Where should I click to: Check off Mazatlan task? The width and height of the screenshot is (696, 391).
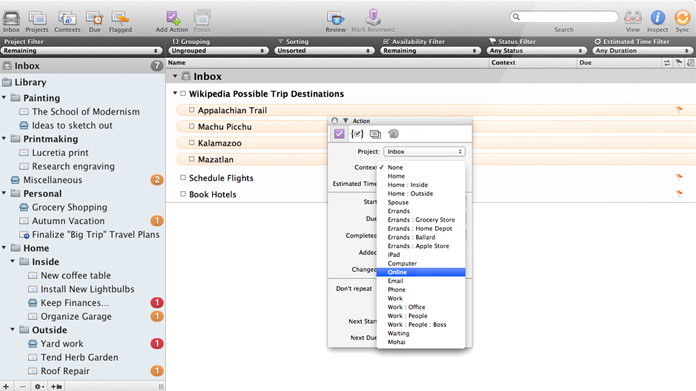[192, 159]
